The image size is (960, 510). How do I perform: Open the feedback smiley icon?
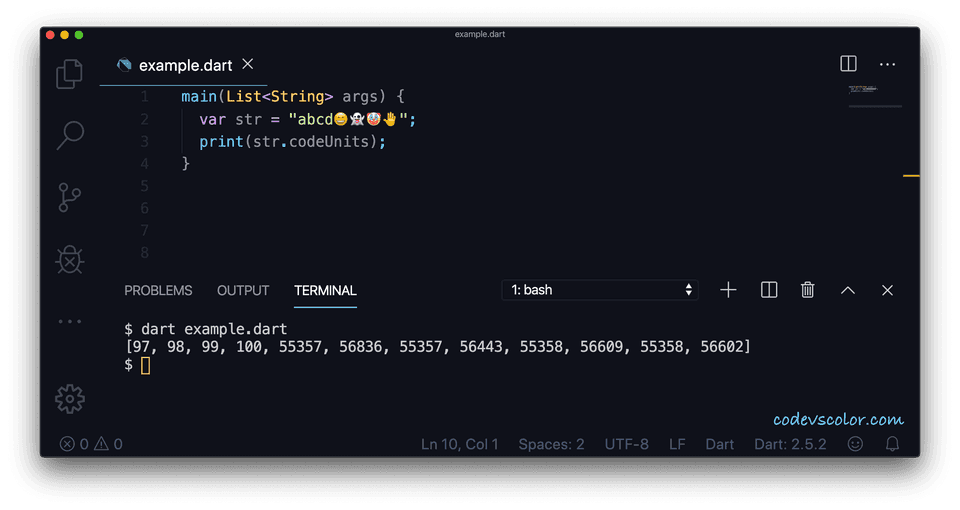click(x=855, y=444)
